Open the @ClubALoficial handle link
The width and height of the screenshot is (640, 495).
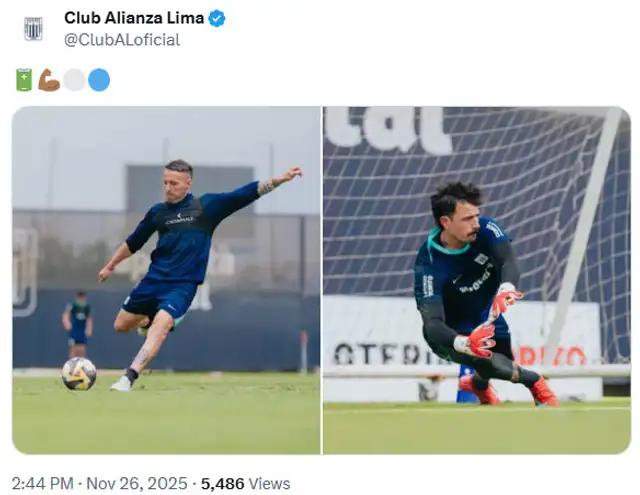click(x=122, y=40)
